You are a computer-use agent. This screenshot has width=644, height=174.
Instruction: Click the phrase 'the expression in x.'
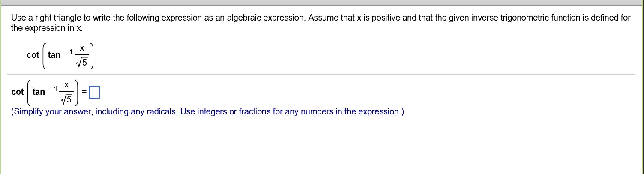(x=47, y=28)
